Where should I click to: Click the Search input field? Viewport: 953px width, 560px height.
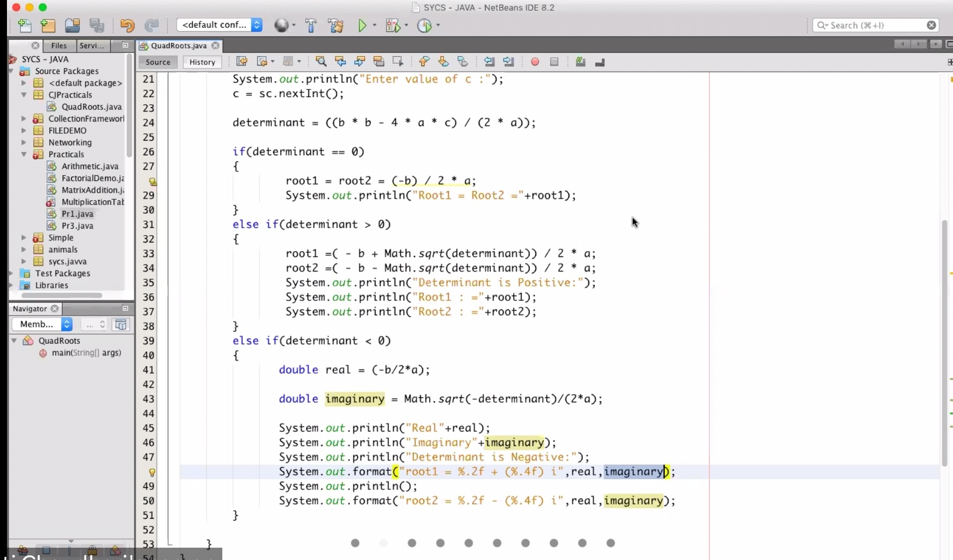[873, 25]
